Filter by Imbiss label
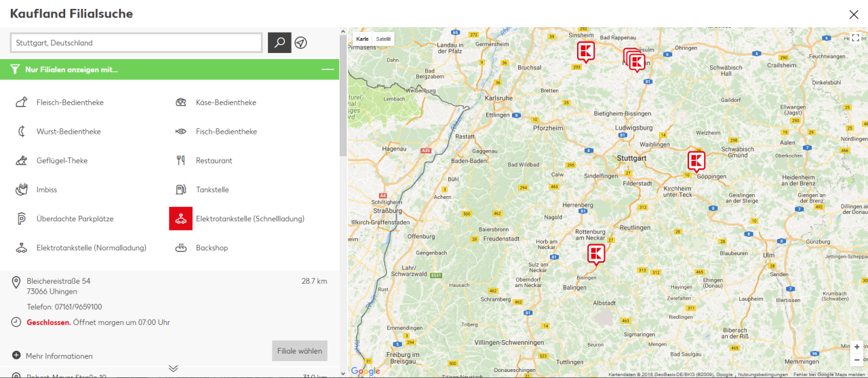Screen dimensions: 868x378 click(x=47, y=190)
